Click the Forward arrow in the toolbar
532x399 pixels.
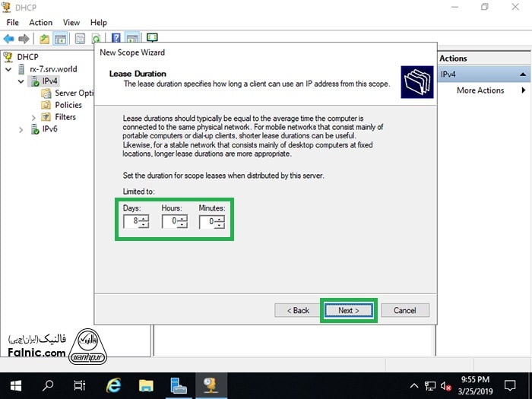[x=24, y=38]
